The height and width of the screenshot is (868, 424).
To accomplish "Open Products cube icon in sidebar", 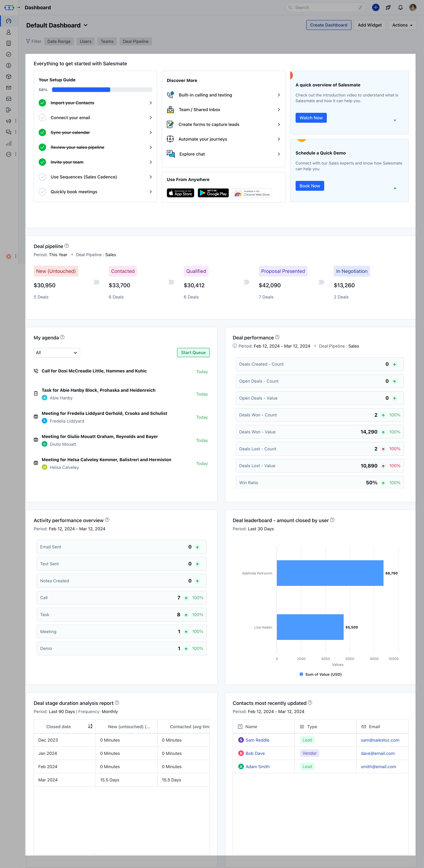I will [9, 77].
